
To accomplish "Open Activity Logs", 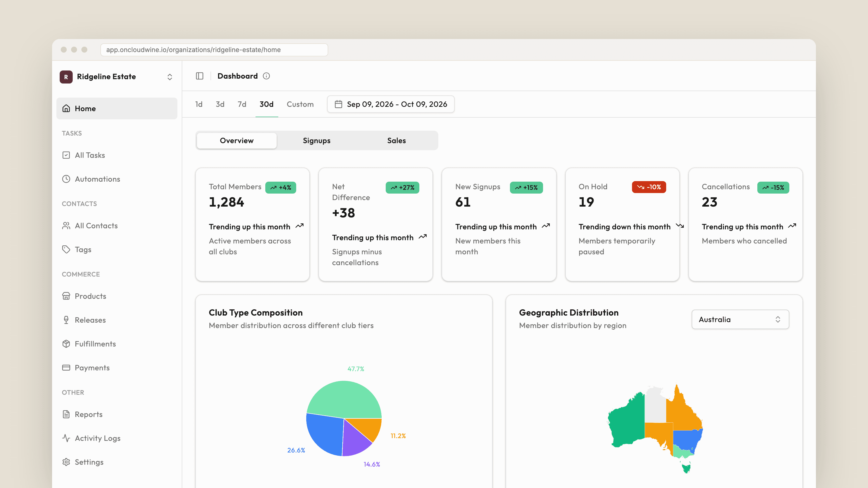I will click(x=117, y=438).
